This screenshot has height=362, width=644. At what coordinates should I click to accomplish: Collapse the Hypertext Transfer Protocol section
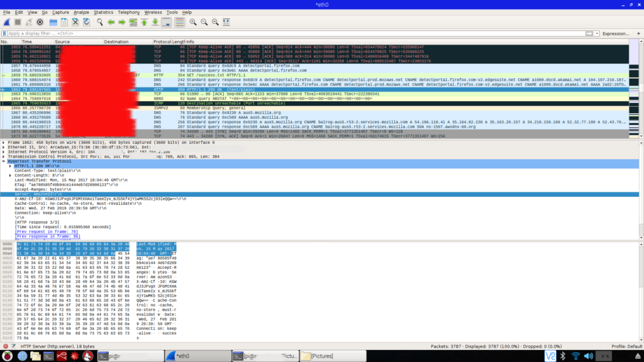click(x=3, y=161)
